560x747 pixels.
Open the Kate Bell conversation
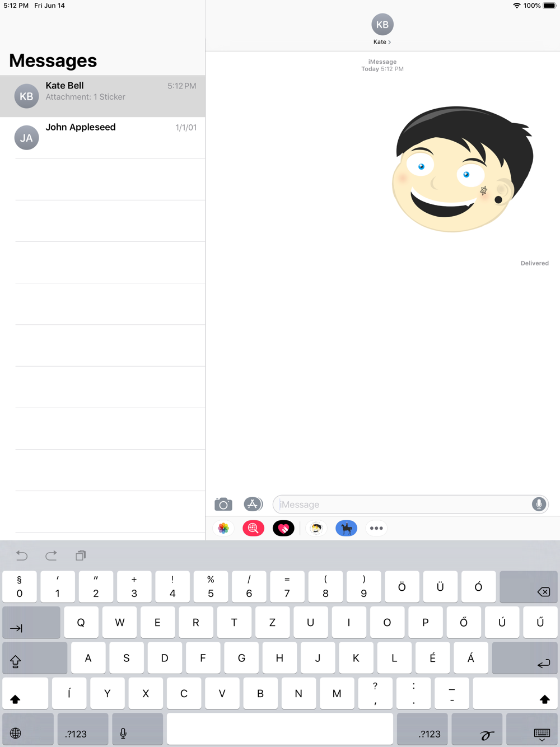[102, 96]
